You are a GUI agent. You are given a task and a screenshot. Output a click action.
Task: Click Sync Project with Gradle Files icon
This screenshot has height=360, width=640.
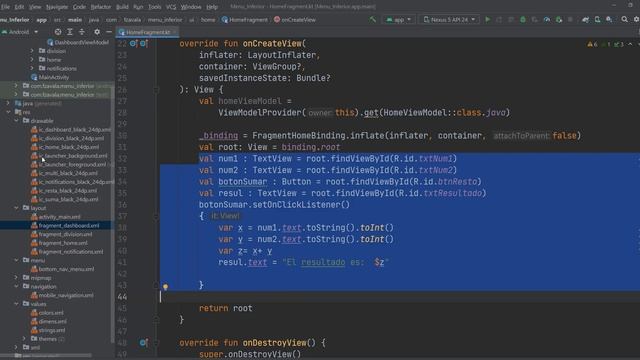point(586,19)
